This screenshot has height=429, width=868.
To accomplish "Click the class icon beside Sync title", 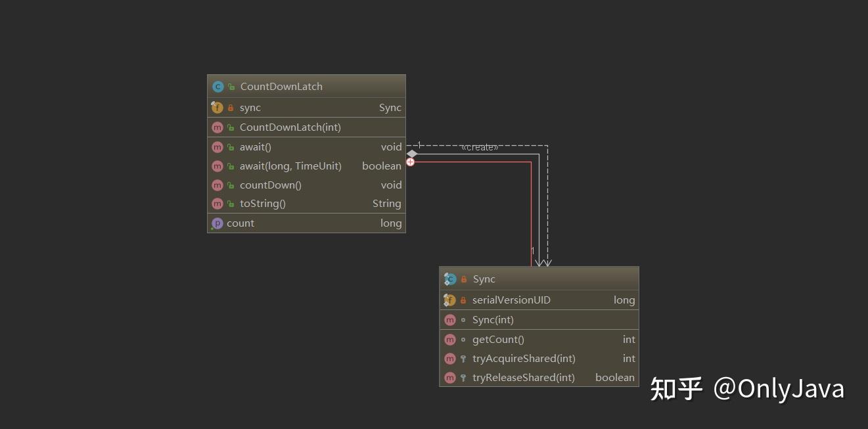I will click(450, 279).
